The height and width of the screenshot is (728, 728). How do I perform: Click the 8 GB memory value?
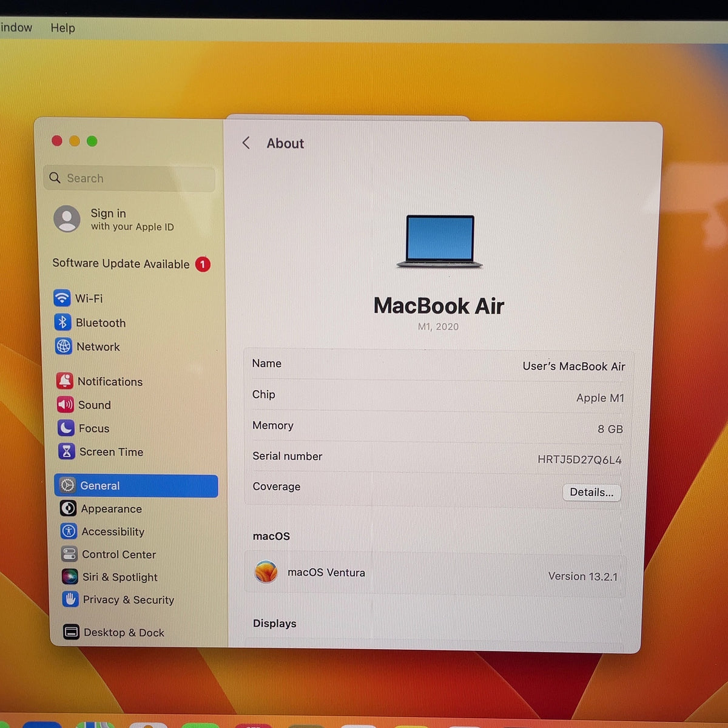(x=610, y=429)
